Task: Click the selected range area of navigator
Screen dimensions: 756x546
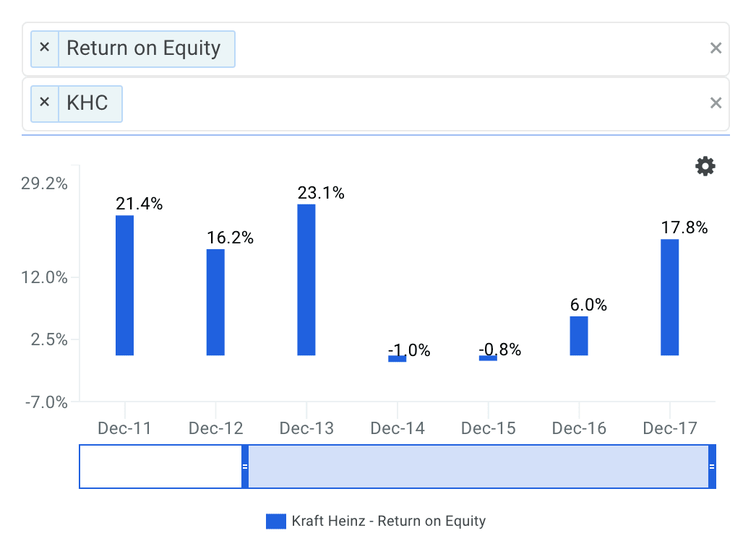Action: coord(477,467)
